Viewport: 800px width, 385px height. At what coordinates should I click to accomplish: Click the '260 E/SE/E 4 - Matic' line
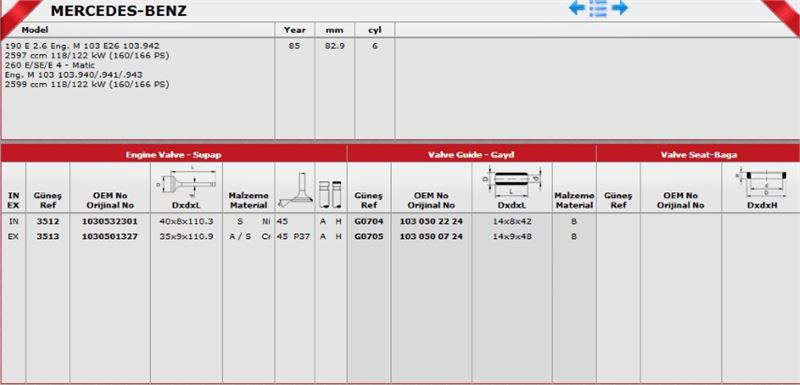49,65
